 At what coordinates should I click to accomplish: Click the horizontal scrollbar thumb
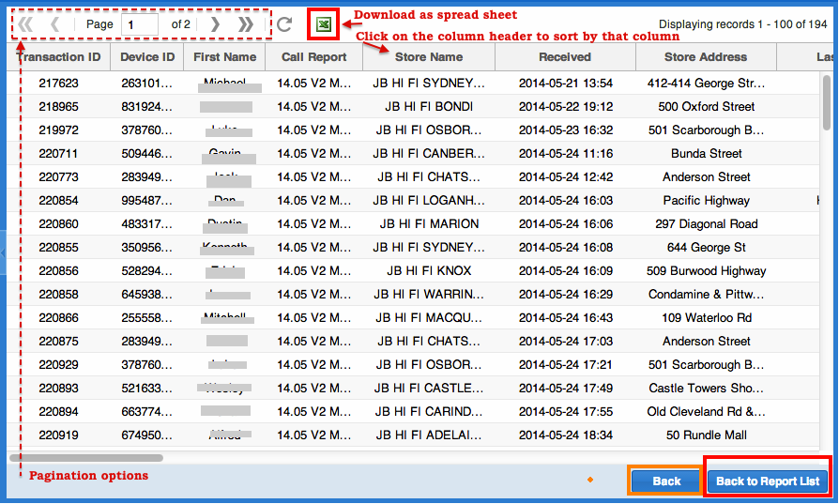pyautogui.click(x=86, y=458)
